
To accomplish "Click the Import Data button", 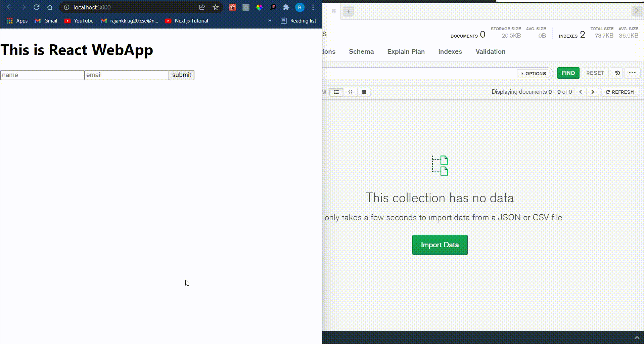I will point(440,245).
